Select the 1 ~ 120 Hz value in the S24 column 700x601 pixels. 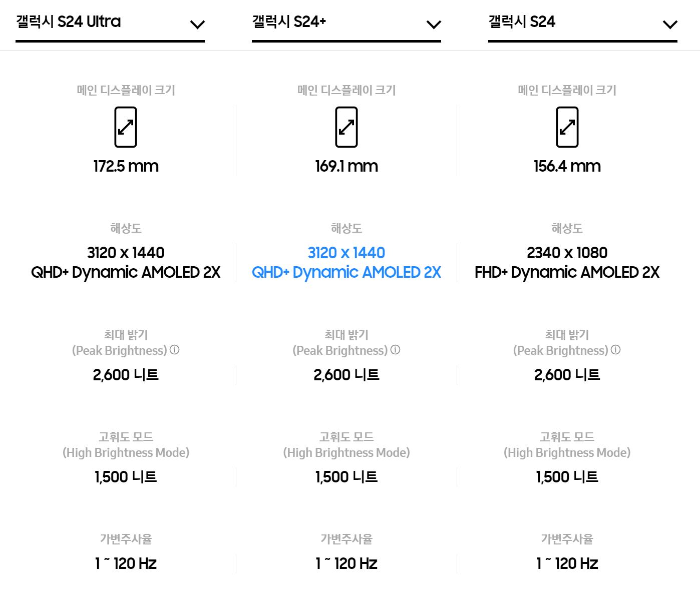(x=567, y=563)
